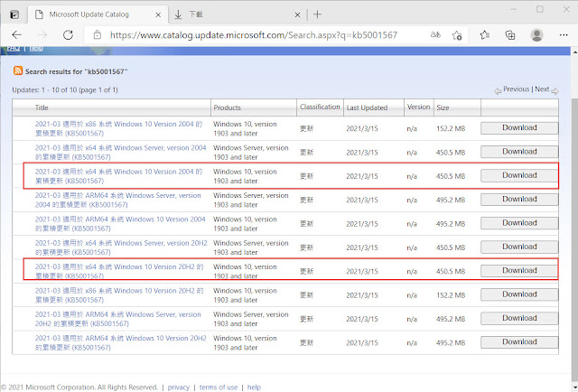Reload the page with refresh icon
Screen dimensions: 578x392
click(69, 35)
